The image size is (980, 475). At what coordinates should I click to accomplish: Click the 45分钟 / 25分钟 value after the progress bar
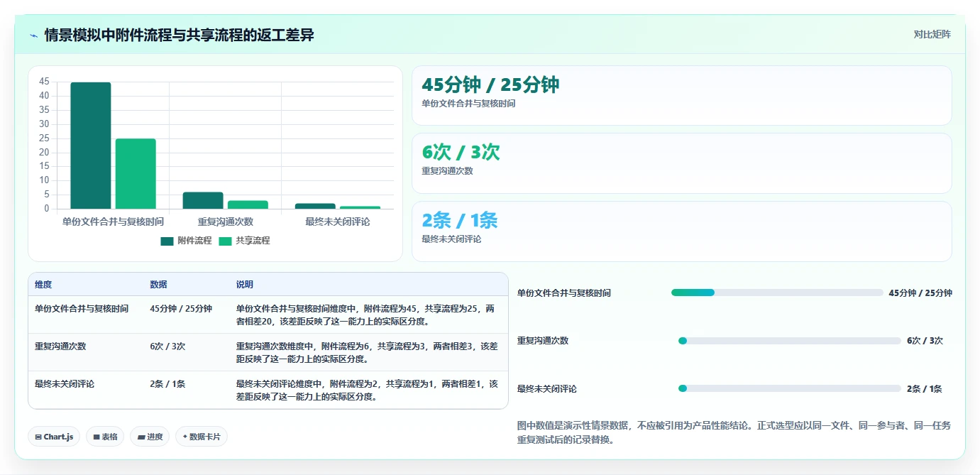click(x=920, y=293)
